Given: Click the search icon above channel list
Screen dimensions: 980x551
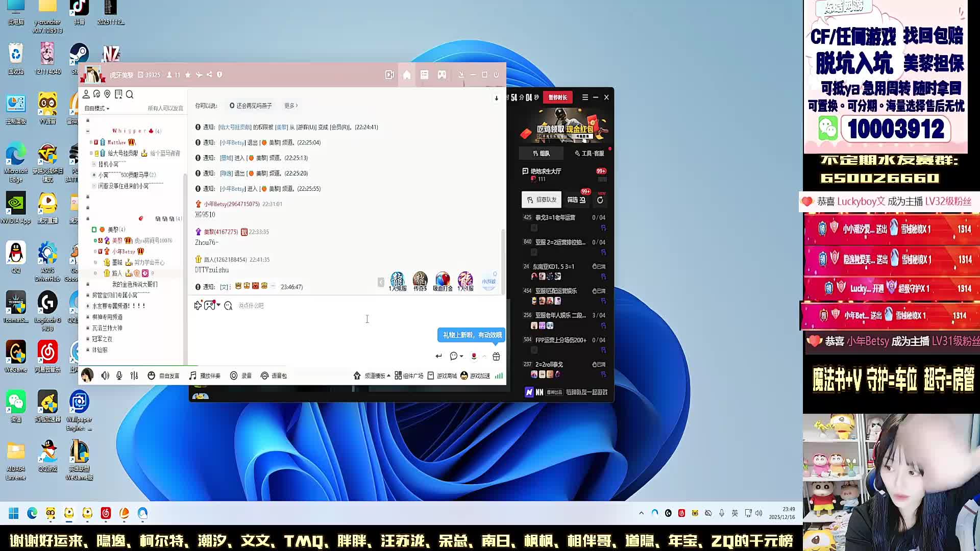Looking at the screenshot, I should point(130,94).
